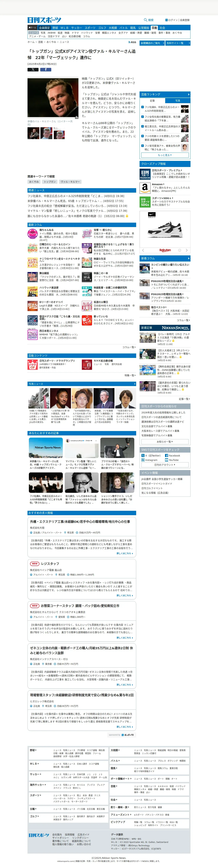
Task: Open the 会員限定 navigation menu item
Action: point(44,28)
